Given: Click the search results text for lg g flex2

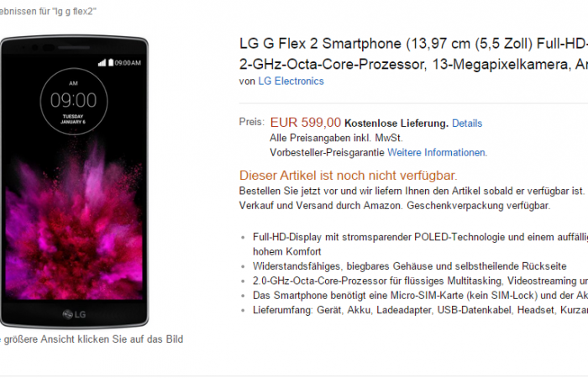Looking at the screenshot, I should (48, 11).
